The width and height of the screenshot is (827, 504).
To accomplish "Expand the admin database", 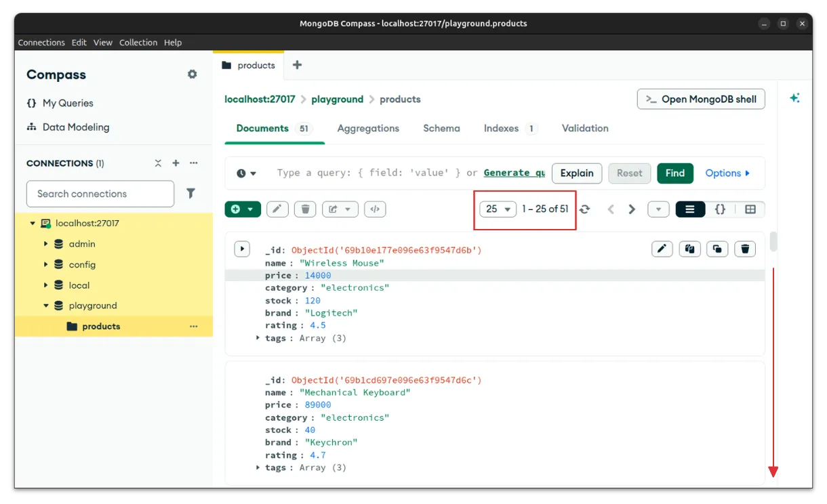I will pos(46,244).
